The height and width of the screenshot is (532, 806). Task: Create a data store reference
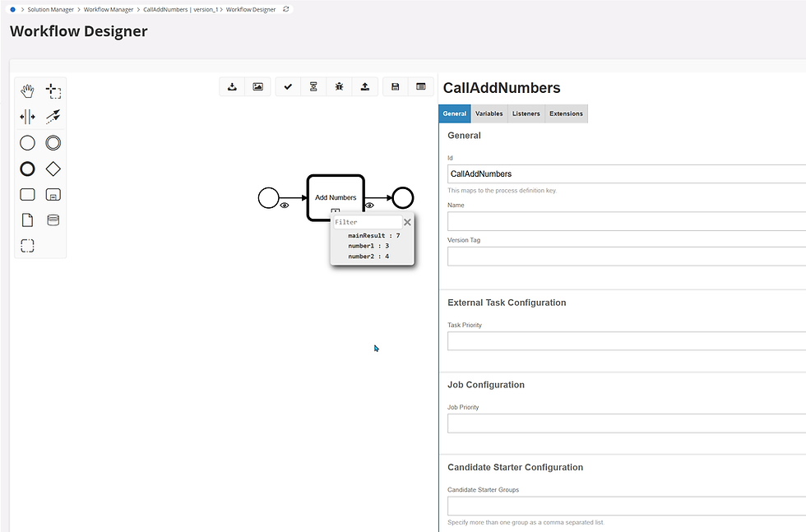(x=53, y=220)
